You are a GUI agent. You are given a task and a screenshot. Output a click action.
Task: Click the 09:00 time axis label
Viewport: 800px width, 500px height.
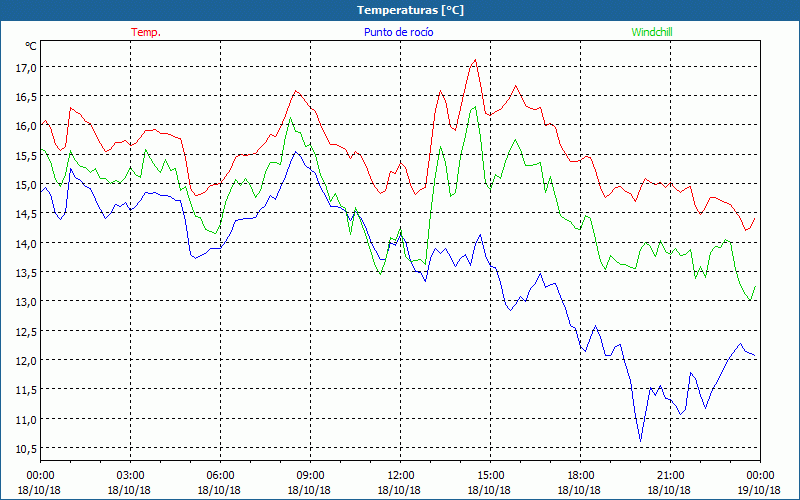310,476
